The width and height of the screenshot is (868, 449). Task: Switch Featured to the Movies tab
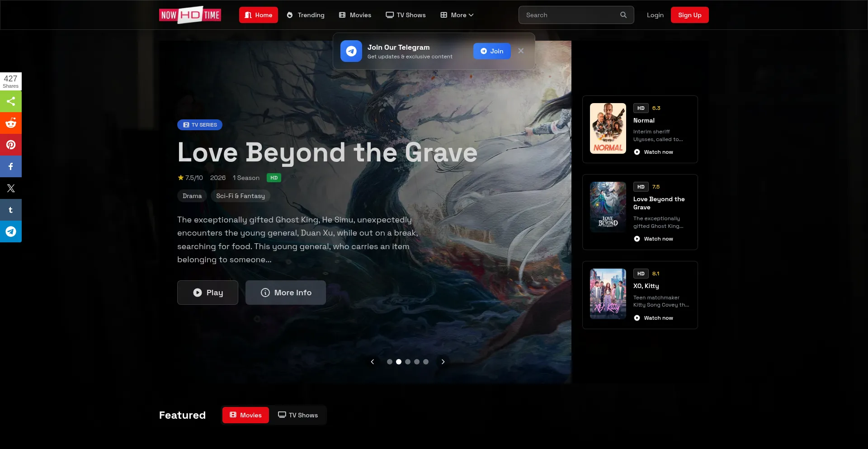(x=245, y=415)
